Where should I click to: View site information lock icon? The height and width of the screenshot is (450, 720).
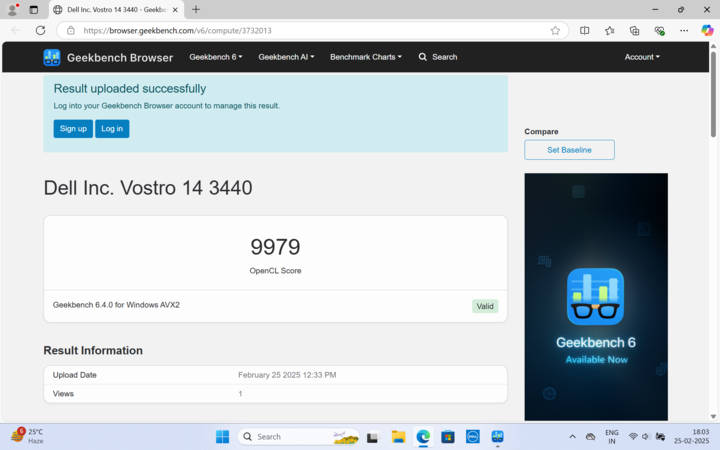click(71, 30)
